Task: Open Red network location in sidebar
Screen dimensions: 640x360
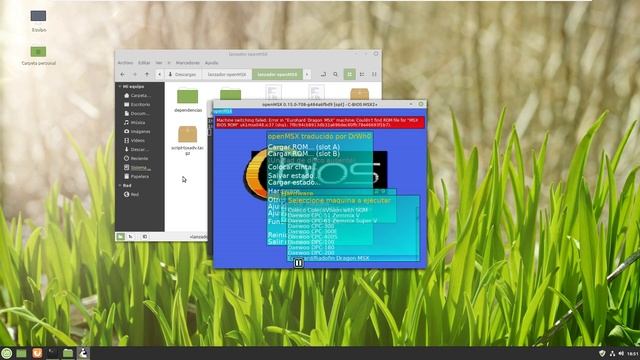Action: point(132,194)
